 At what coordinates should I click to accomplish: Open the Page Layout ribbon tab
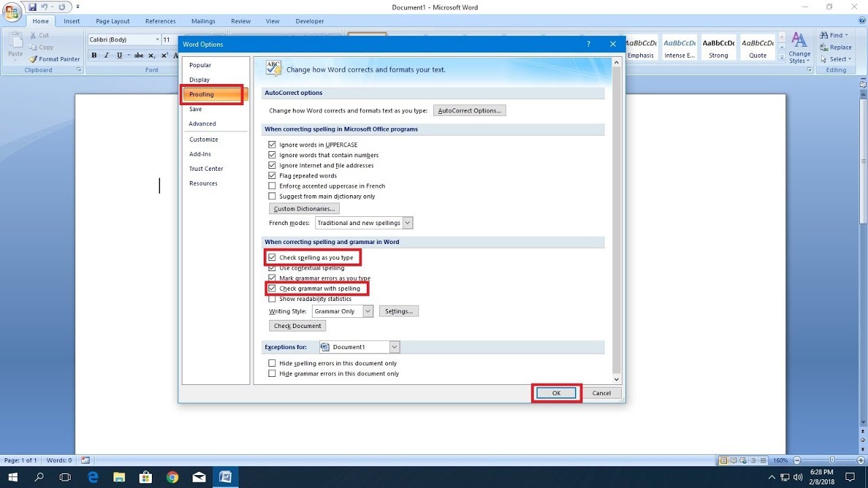[113, 21]
